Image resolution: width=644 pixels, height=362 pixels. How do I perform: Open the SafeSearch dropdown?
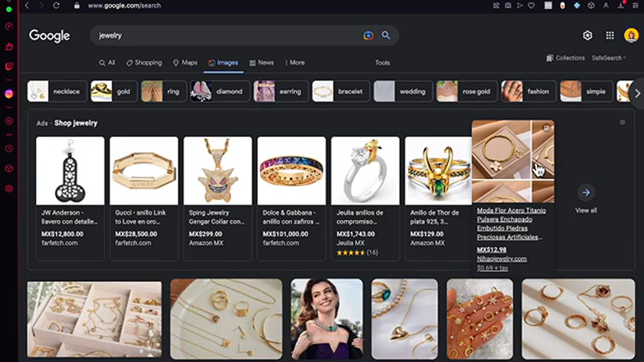click(x=609, y=58)
